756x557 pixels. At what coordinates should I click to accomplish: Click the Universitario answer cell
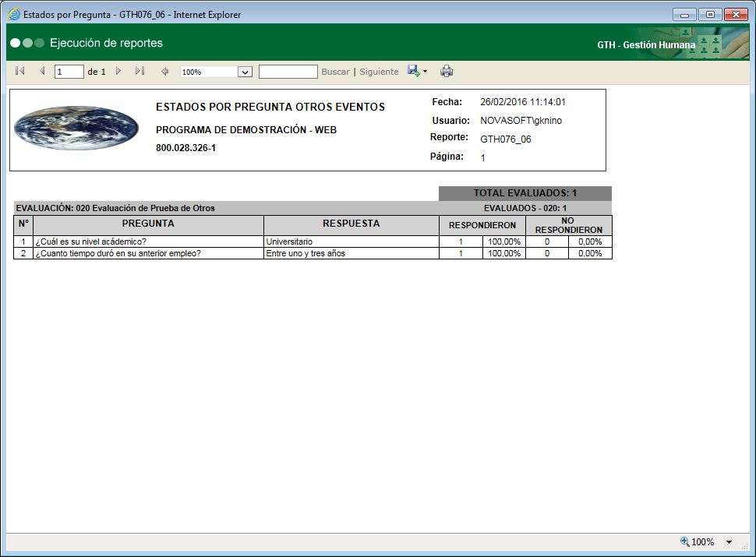pos(351,241)
